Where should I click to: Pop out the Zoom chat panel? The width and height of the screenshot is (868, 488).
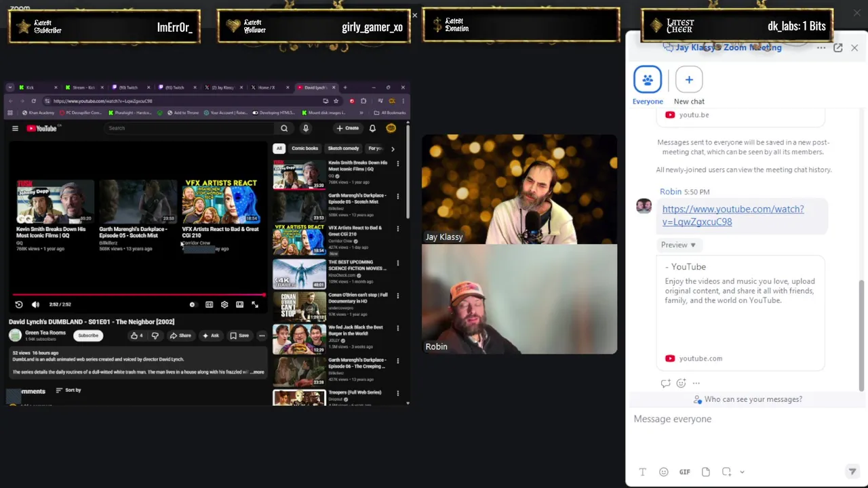(838, 47)
